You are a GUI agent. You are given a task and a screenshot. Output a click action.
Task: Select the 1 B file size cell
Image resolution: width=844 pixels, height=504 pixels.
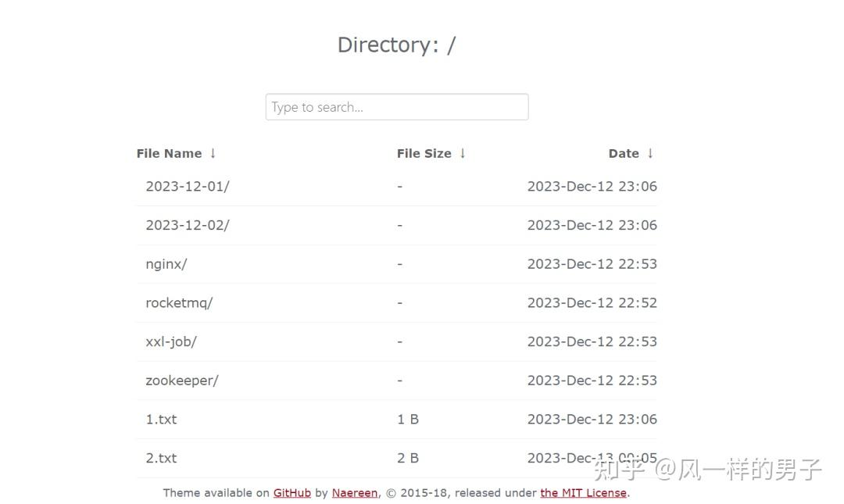click(x=408, y=420)
